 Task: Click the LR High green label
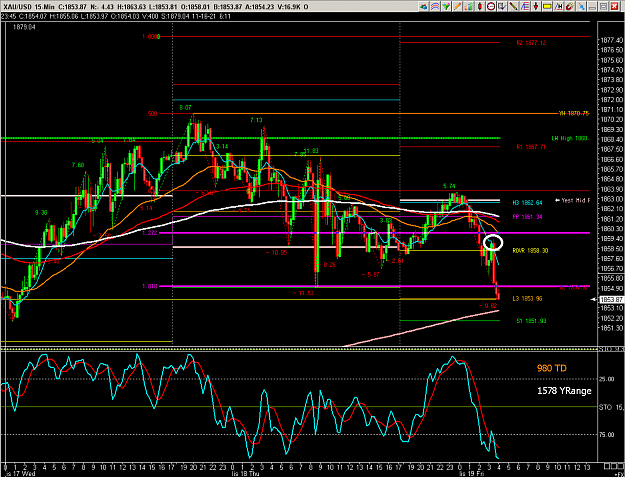(570, 138)
